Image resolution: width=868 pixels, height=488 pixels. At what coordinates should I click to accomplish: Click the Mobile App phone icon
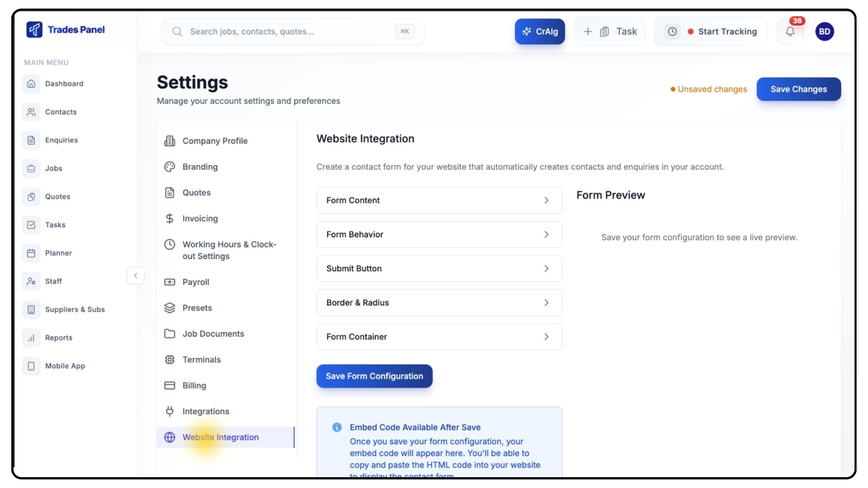point(31,366)
